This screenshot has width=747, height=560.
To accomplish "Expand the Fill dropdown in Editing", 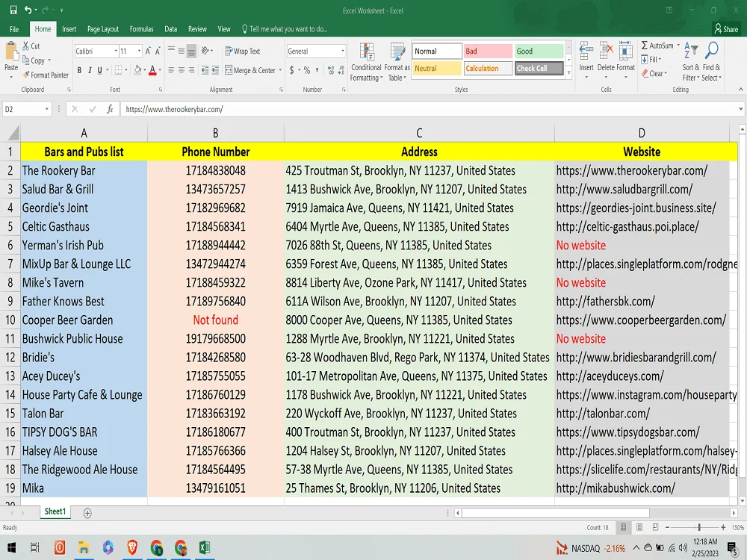I will [660, 60].
